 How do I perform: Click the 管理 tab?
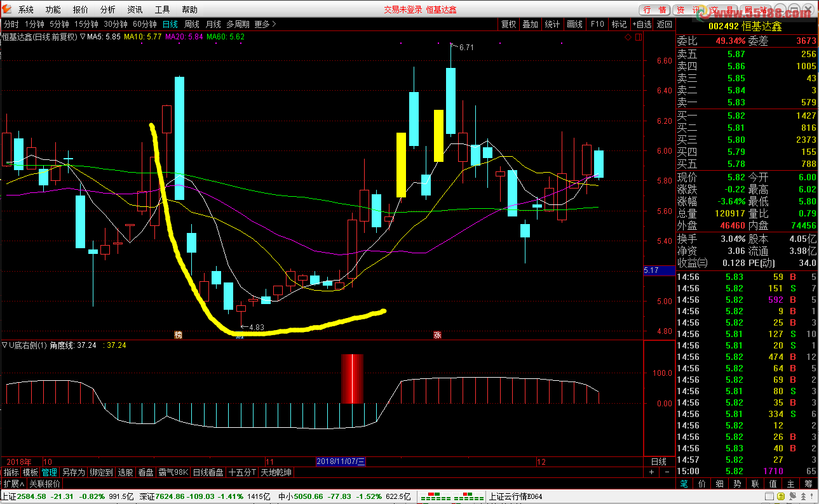50,472
